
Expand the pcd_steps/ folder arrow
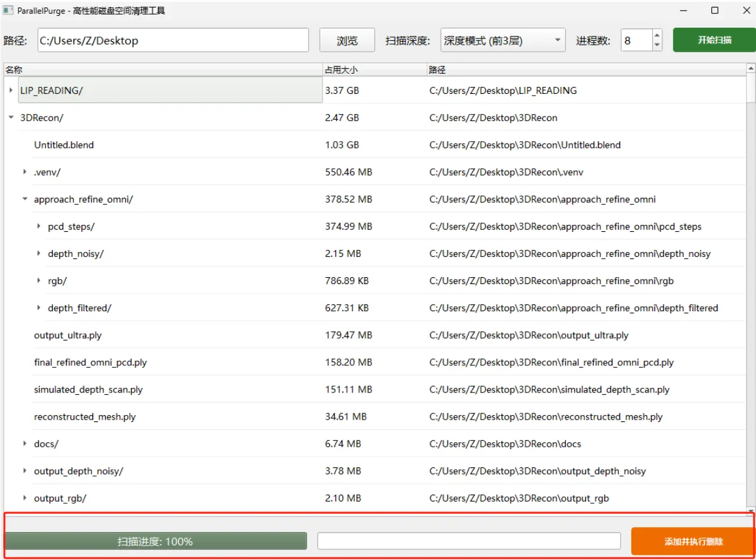38,226
